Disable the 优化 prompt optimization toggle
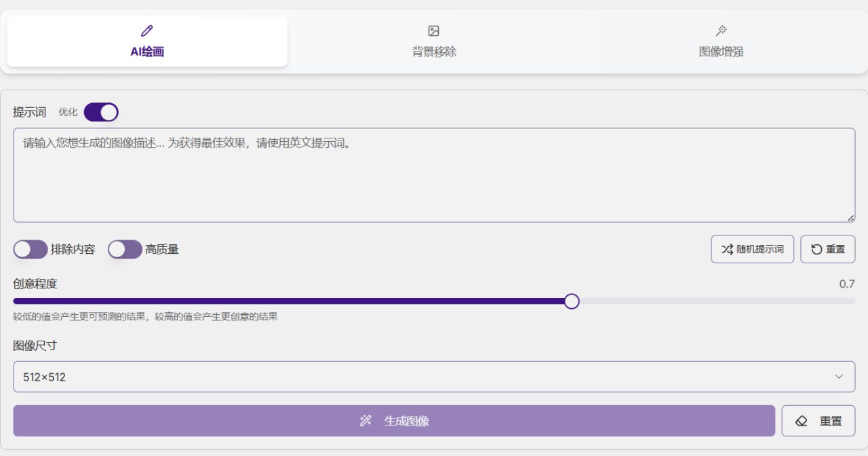The height and width of the screenshot is (456, 868). 101,112
